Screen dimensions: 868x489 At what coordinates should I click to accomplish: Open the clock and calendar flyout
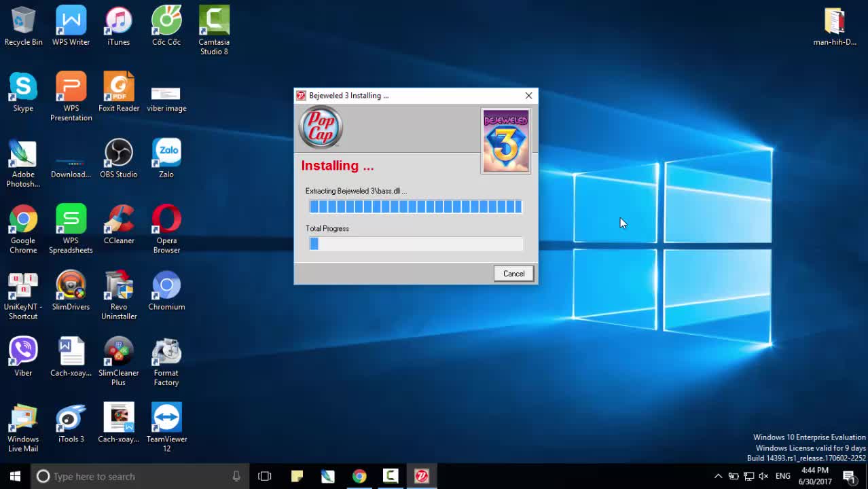(815, 476)
